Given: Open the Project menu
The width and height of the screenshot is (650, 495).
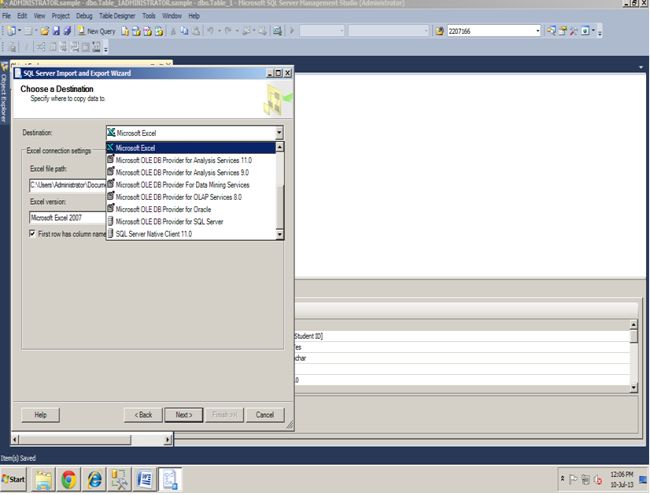Looking at the screenshot, I should coord(61,16).
